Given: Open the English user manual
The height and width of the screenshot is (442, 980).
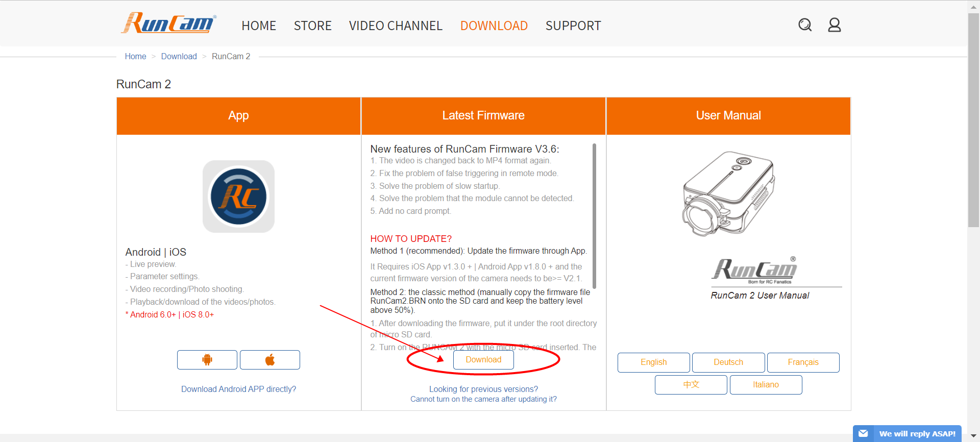Looking at the screenshot, I should click(x=653, y=362).
